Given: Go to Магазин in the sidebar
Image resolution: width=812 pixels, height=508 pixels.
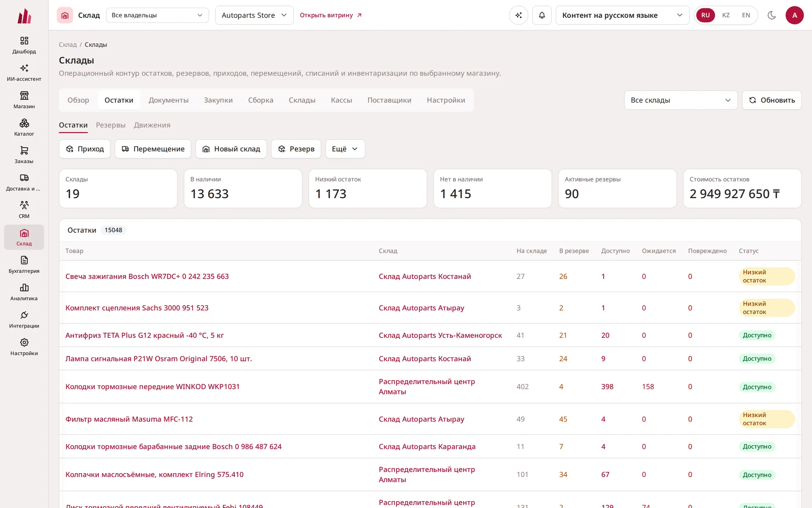Looking at the screenshot, I should pos(24,100).
